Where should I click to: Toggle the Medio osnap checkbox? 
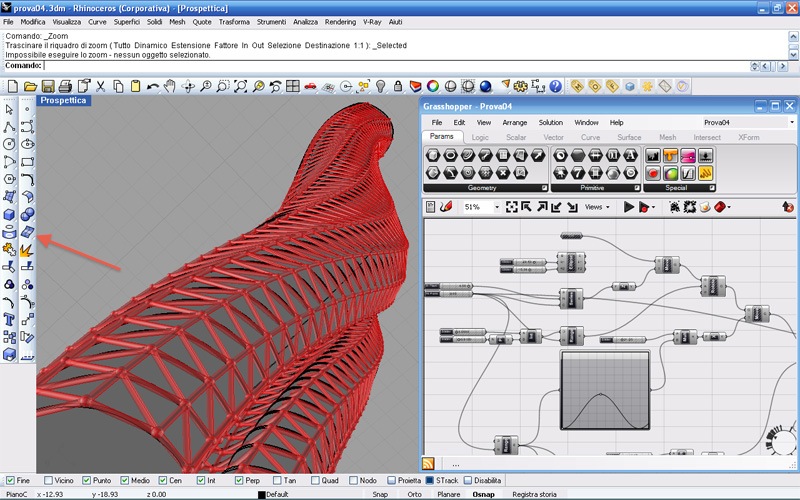pos(124,481)
